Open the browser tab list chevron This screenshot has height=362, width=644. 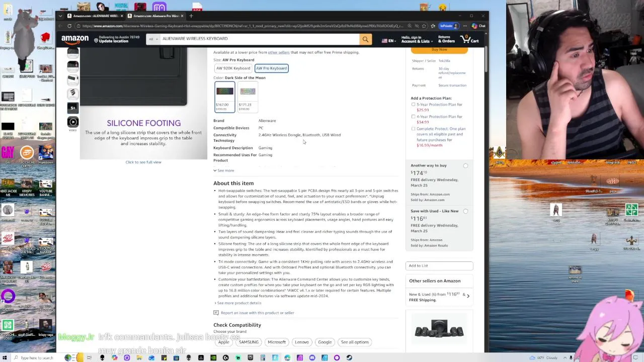tap(61, 16)
